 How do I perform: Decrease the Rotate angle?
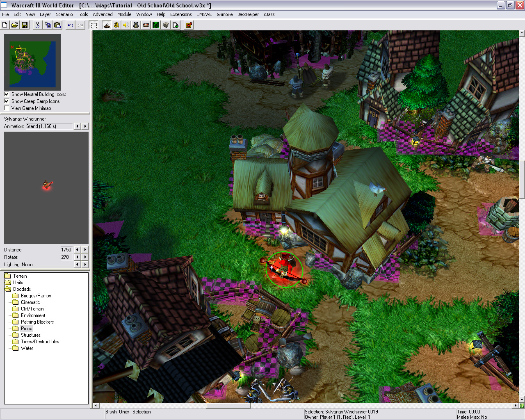(x=77, y=257)
